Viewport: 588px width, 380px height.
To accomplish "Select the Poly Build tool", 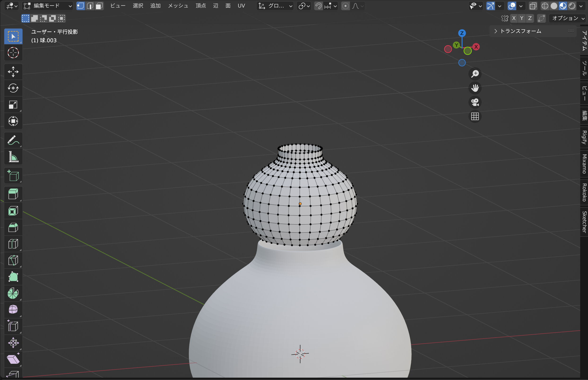I will pyautogui.click(x=13, y=277).
